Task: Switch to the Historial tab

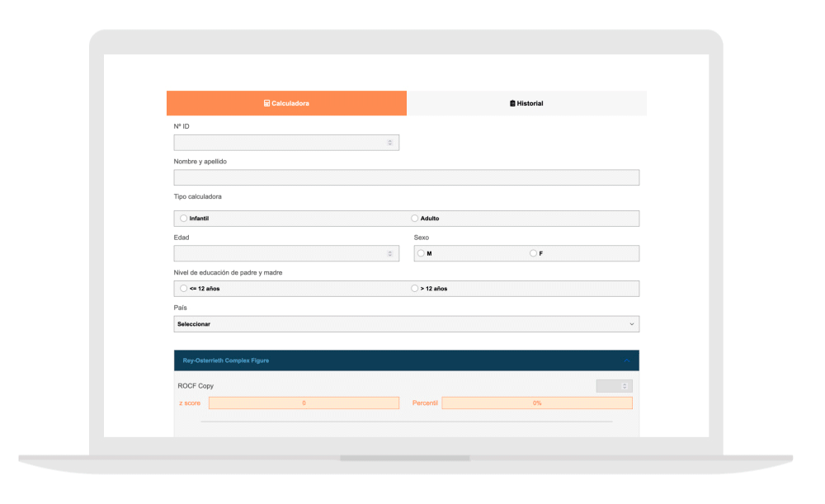Action: (x=526, y=103)
